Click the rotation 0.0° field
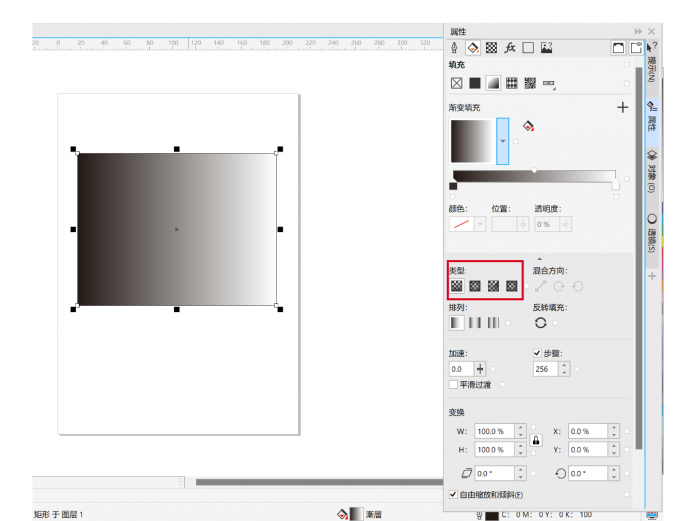The width and height of the screenshot is (680, 521). (588, 473)
